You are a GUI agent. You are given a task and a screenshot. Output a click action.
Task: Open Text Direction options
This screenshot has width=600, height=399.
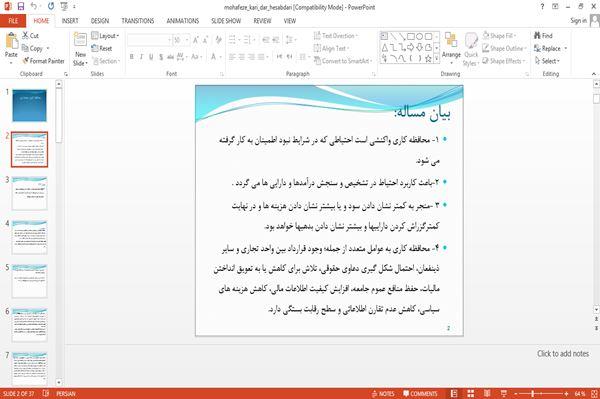pos(336,36)
